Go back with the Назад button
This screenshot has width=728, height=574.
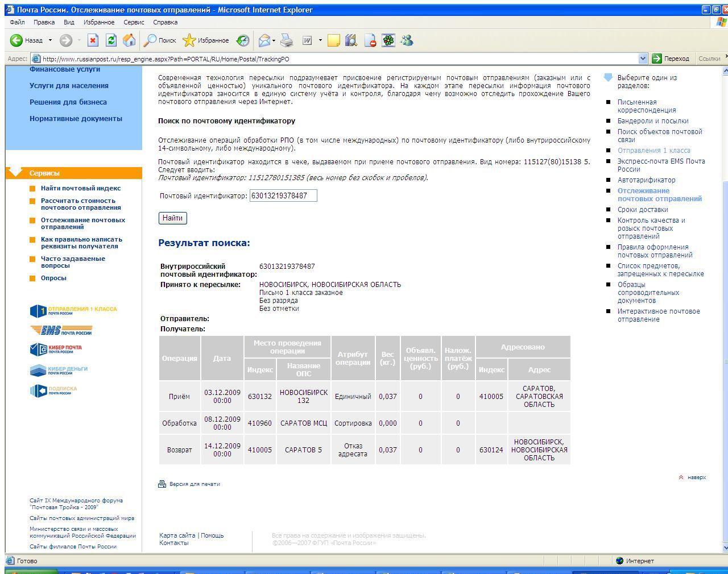[x=27, y=40]
